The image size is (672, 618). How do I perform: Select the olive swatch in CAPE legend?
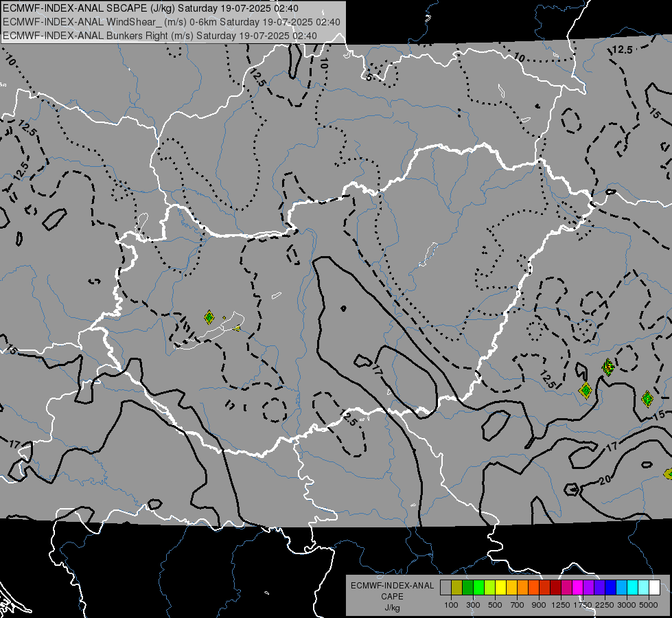click(x=457, y=587)
